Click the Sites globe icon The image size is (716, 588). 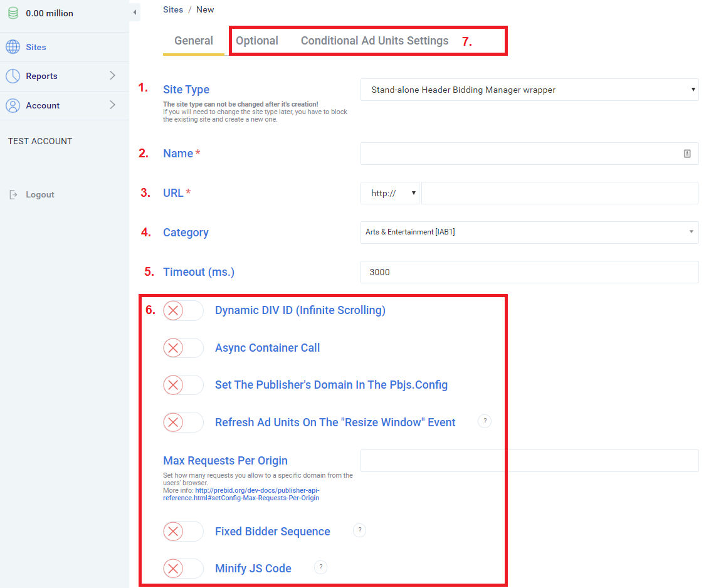point(13,47)
